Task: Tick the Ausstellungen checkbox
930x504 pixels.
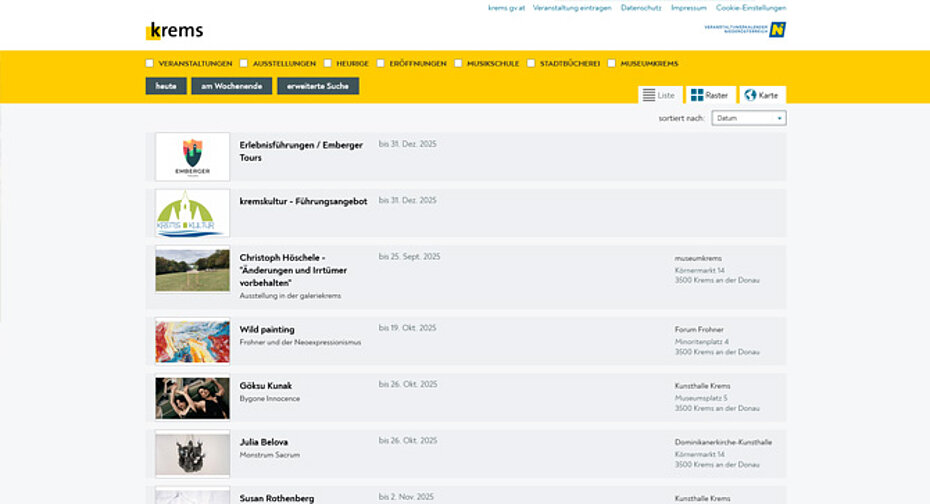Action: pos(244,63)
